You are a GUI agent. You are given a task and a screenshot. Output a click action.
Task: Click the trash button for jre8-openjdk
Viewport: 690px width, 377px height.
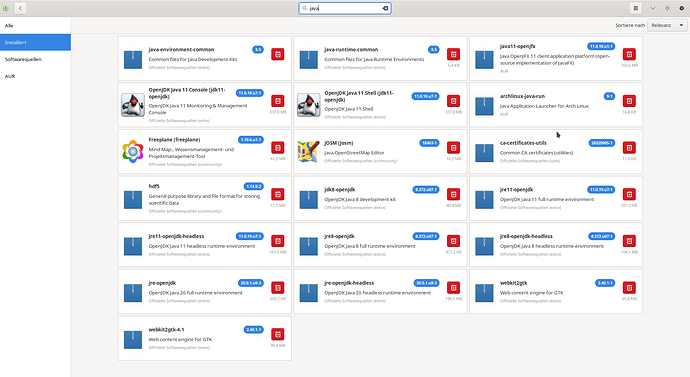coord(453,241)
